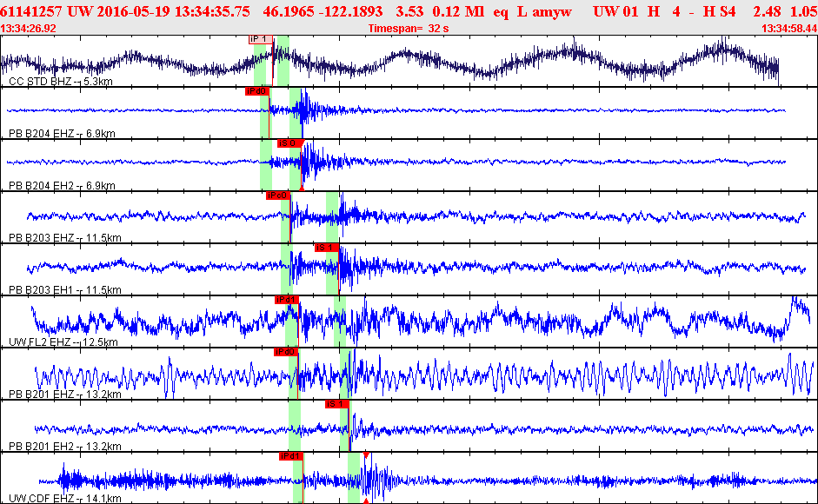
Task: Click the red amplitude triangle atop CDF trace
Action: pyautogui.click(x=366, y=455)
